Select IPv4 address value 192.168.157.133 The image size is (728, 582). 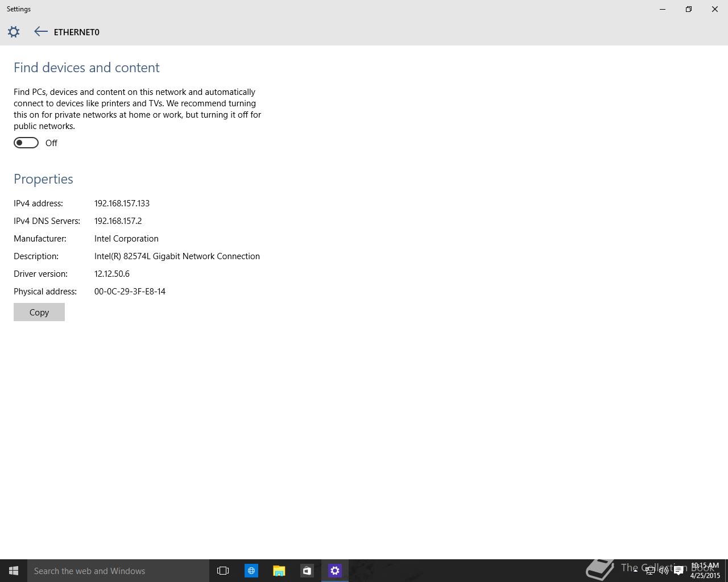tap(122, 203)
